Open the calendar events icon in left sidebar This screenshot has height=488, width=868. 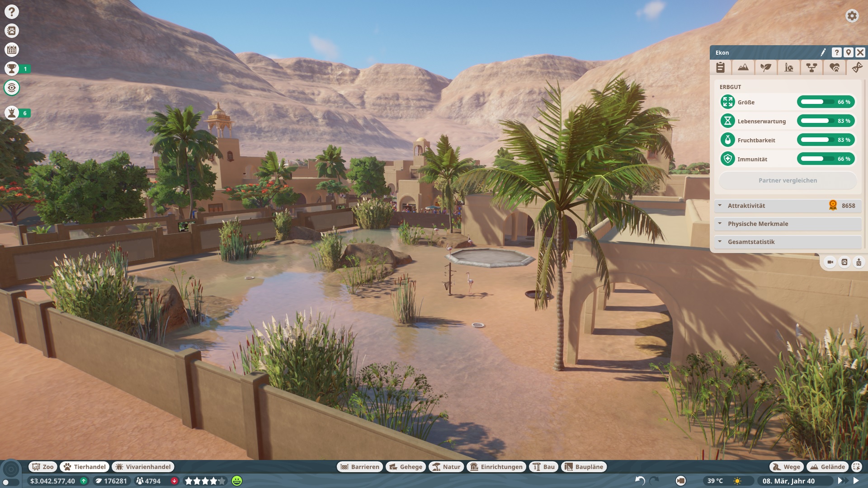(12, 50)
